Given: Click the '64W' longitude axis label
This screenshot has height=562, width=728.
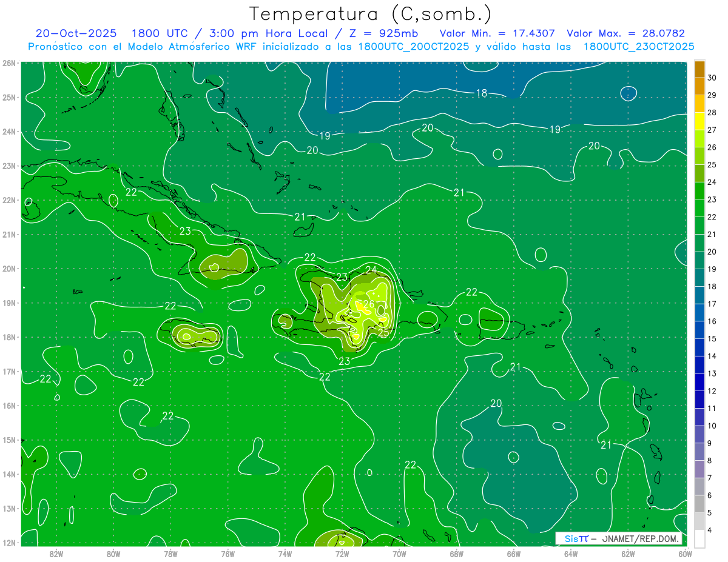Looking at the screenshot, I should tap(571, 554).
